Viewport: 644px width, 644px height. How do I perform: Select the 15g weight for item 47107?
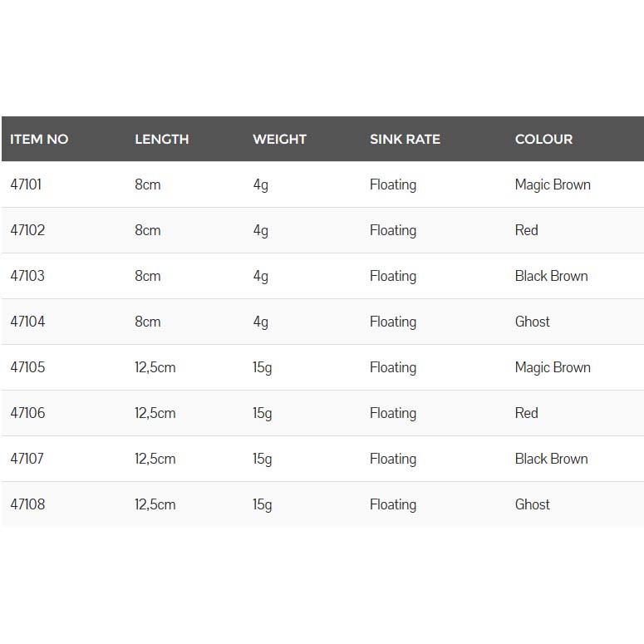coord(262,459)
